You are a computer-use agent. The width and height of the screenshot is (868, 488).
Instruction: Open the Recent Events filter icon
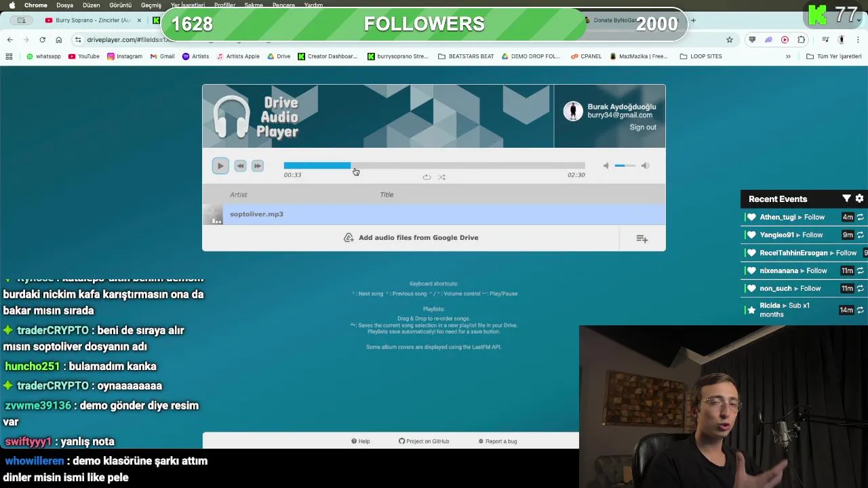click(846, 199)
